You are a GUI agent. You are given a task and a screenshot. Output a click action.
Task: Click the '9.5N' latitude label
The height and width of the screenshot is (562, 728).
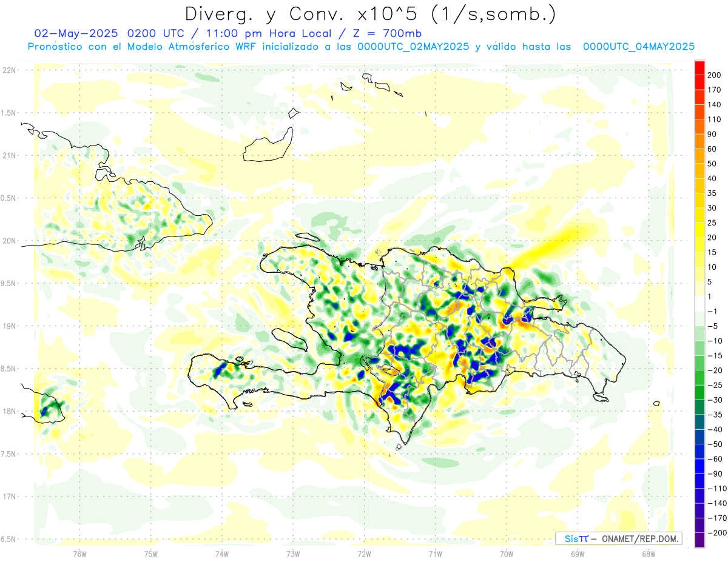click(8, 284)
